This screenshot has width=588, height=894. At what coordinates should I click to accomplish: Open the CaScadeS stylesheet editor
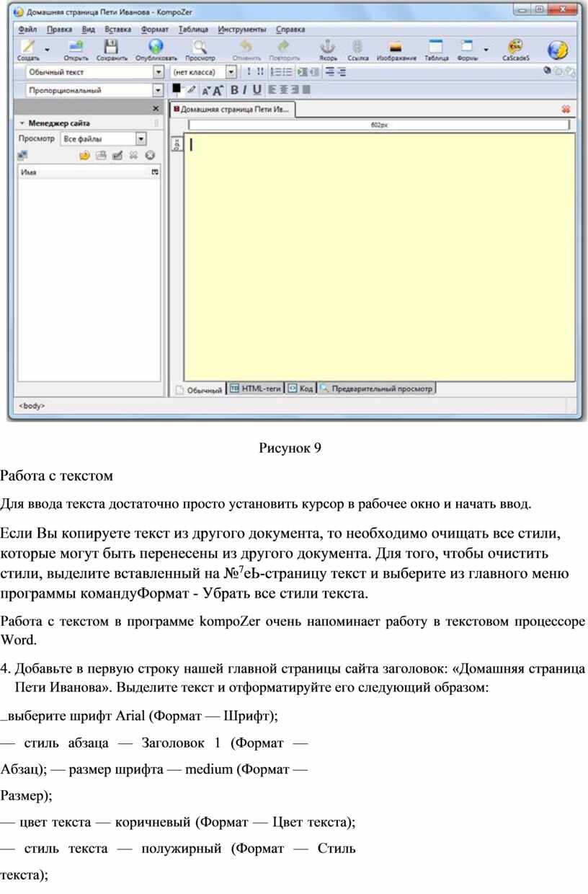tap(516, 47)
